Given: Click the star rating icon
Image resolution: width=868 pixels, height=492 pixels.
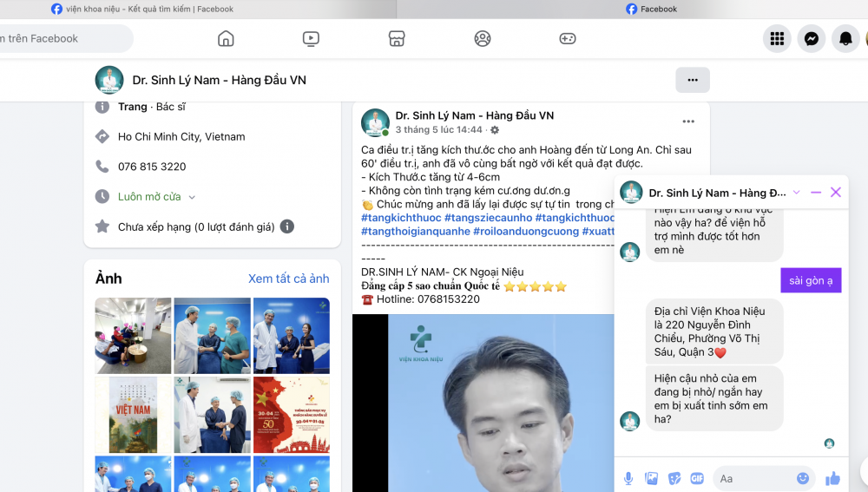Looking at the screenshot, I should click(102, 226).
